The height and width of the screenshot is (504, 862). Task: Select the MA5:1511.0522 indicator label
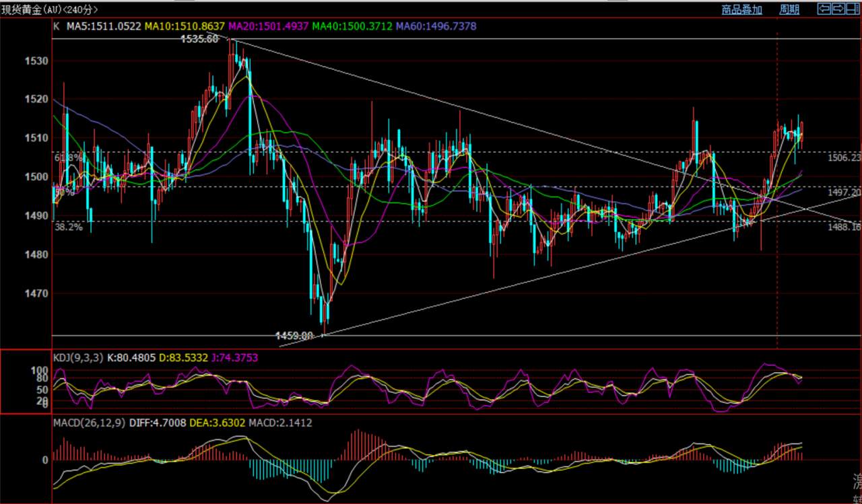coord(104,26)
